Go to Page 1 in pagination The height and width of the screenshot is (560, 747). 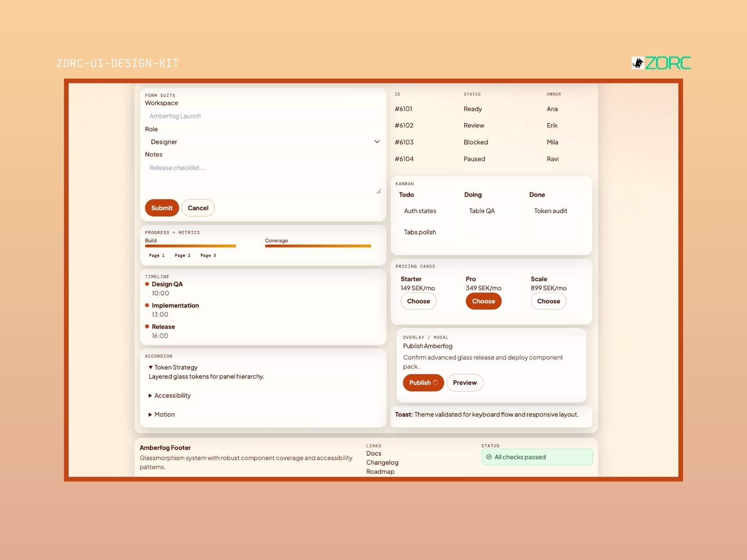coord(157,255)
